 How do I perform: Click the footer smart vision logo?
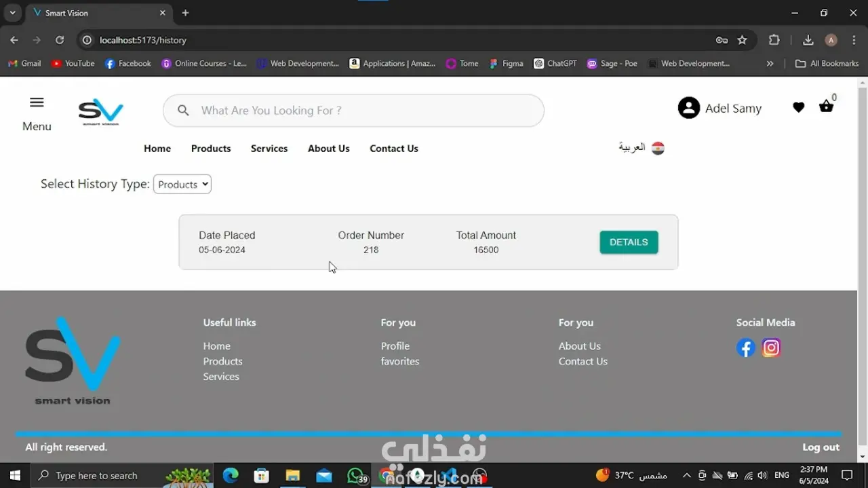(73, 360)
